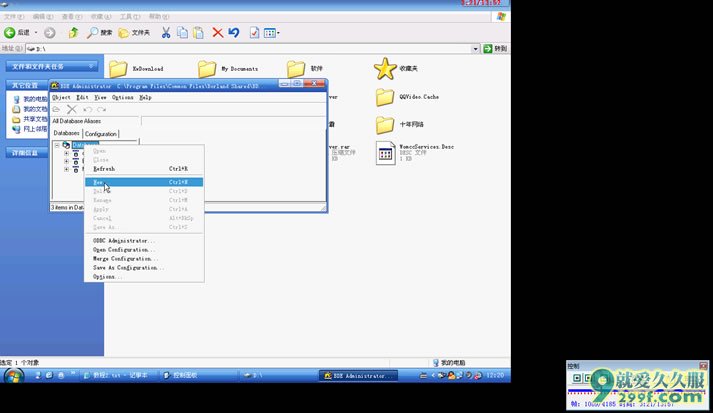Choose Open Configuration in the context menu
This screenshot has width=713, height=413.
[144, 250]
